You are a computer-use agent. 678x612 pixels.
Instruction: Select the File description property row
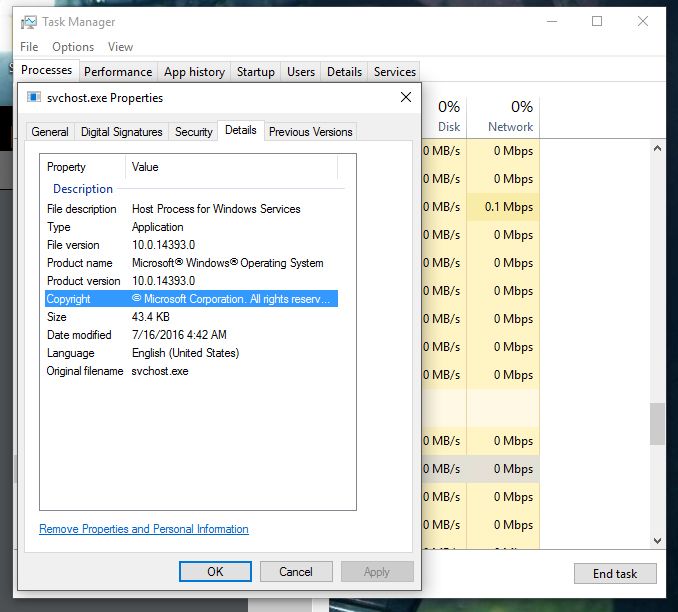[192, 209]
